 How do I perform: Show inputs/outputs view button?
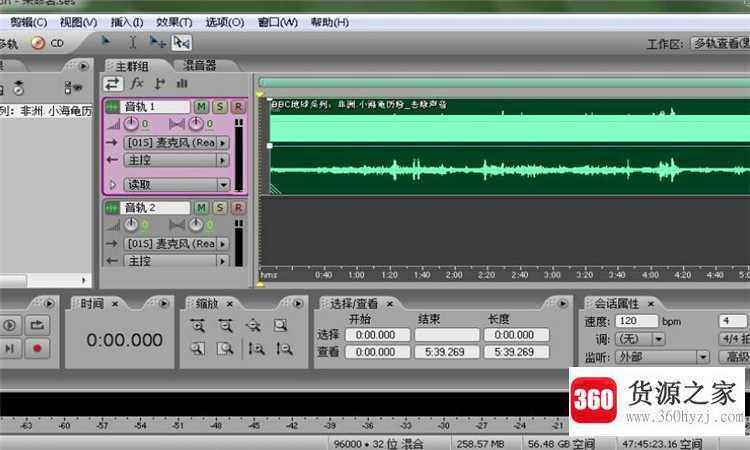[113, 84]
